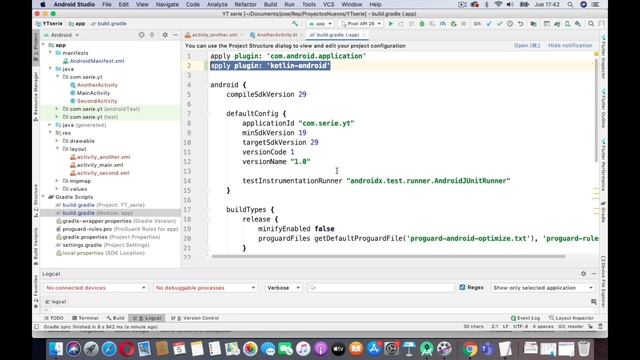640x360 pixels.
Task: Click the Logcat search input field
Action: click(x=381, y=288)
